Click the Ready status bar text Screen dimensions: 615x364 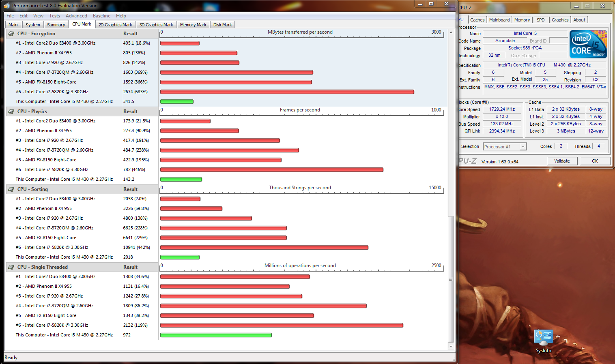pyautogui.click(x=11, y=358)
